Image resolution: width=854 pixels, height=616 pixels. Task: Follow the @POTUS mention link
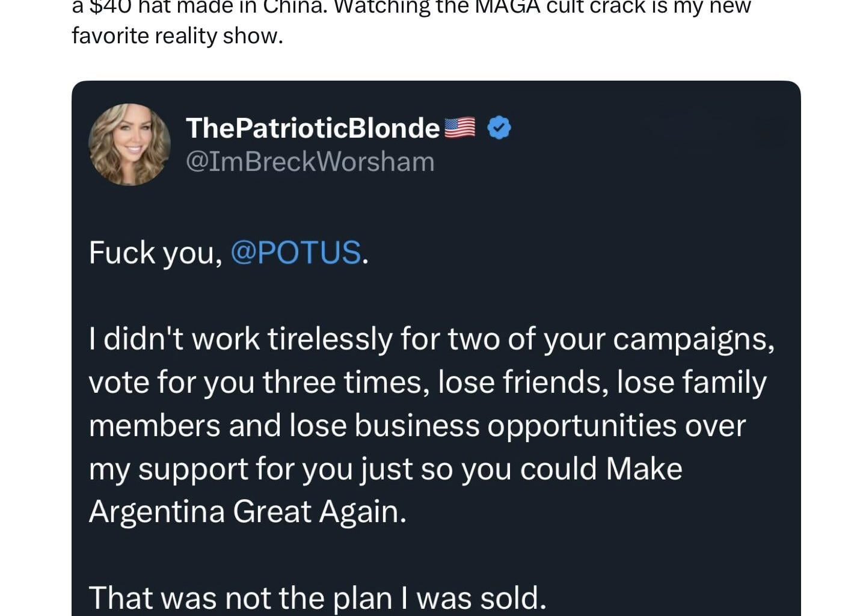tap(296, 252)
